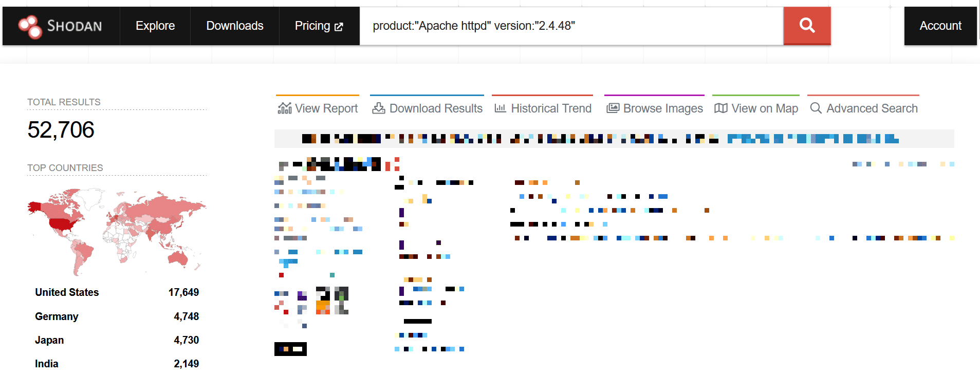Click the TOP COUNTRIES heading
980x375 pixels.
pos(65,168)
